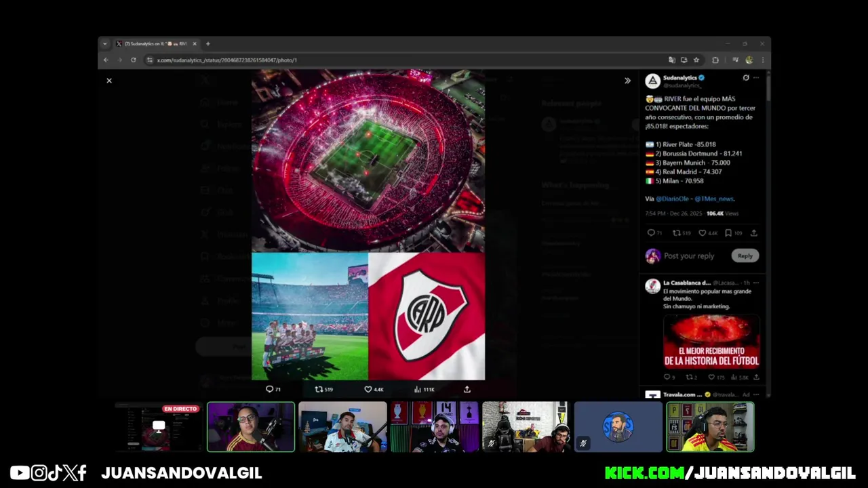The image size is (868, 488).
Task: Open view analytics below the photo (111K)
Action: click(x=425, y=389)
